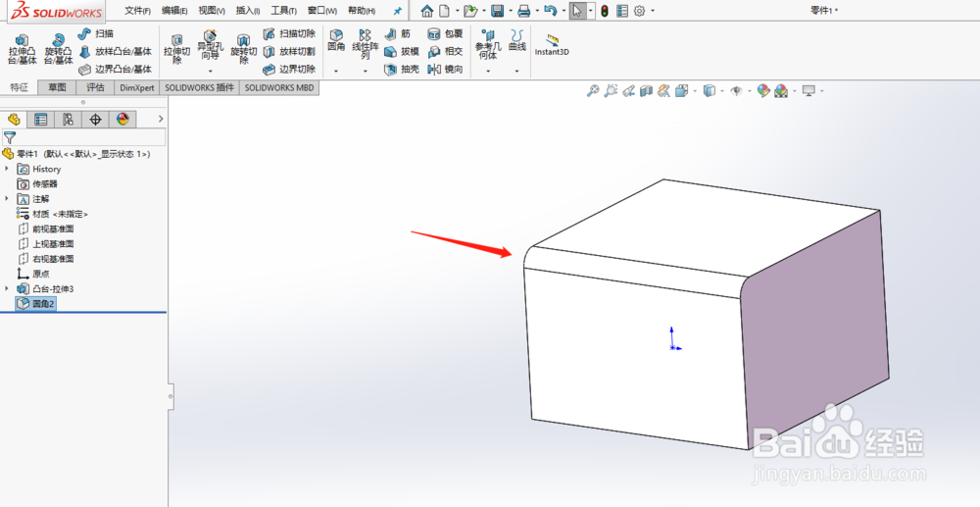Open the 曲线 curves tool

(516, 40)
